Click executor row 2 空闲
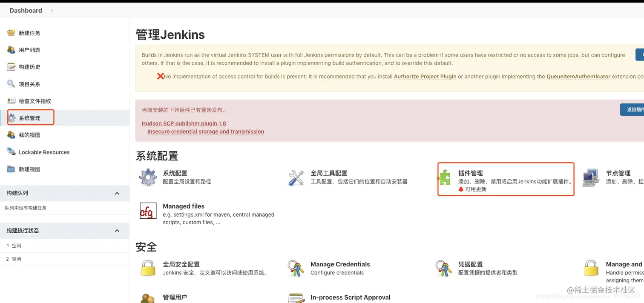Viewport: 644px width, 303px height. click(65, 259)
